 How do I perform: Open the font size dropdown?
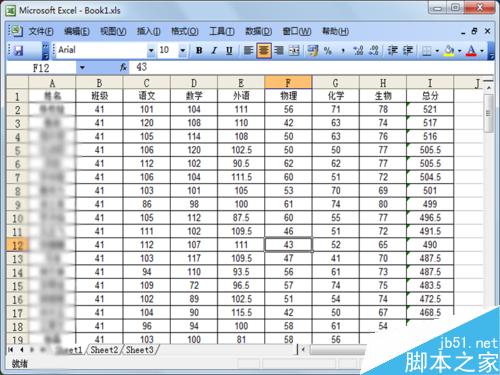tap(183, 51)
